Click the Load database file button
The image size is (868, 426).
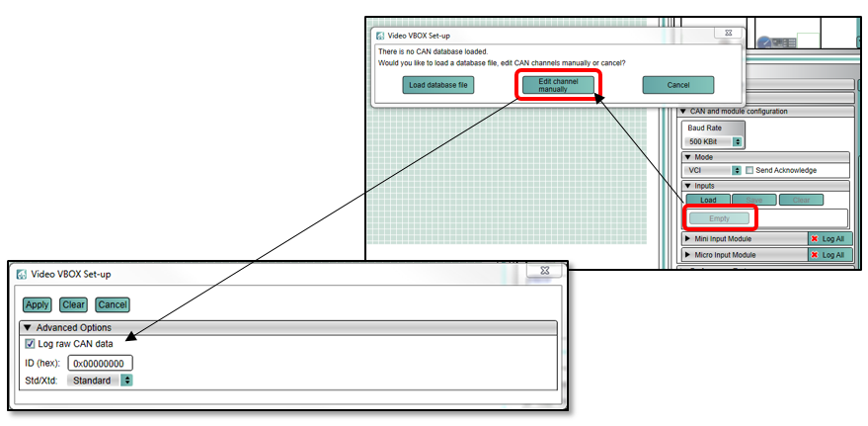pyautogui.click(x=437, y=85)
